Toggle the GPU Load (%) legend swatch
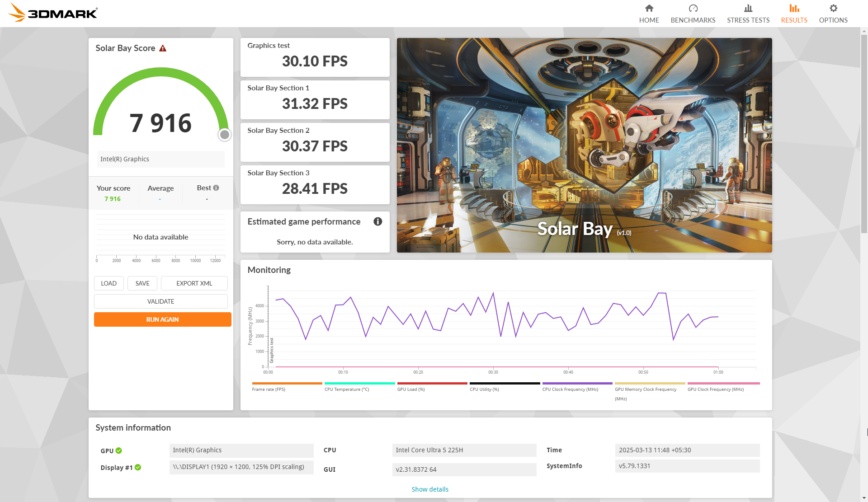This screenshot has height=502, width=868. pos(432,384)
